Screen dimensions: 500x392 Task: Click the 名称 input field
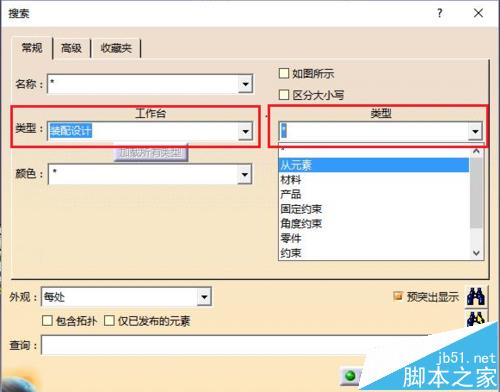[x=143, y=84]
